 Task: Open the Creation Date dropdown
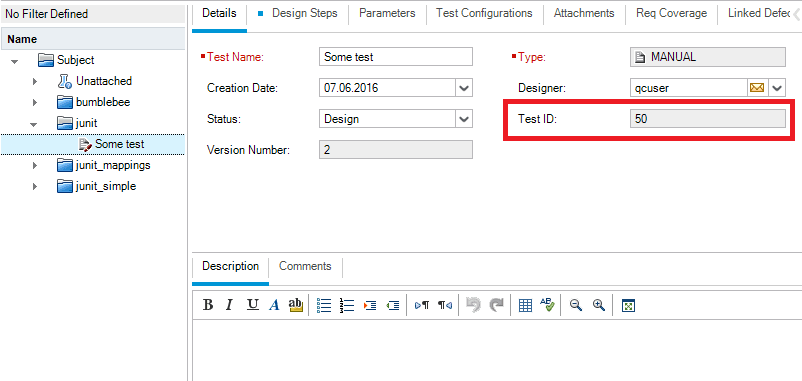point(464,88)
